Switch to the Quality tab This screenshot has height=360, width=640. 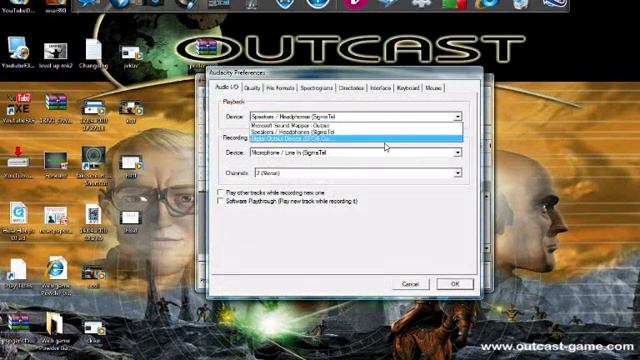coord(252,88)
